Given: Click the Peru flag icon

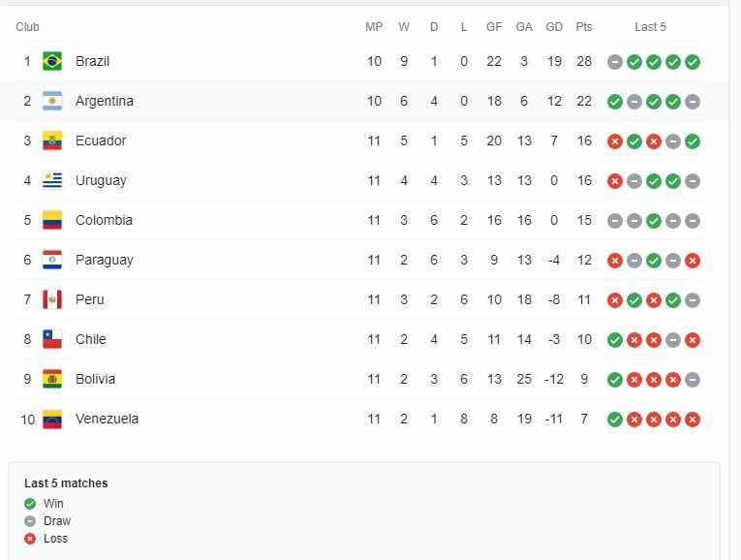Looking at the screenshot, I should pyautogui.click(x=52, y=299).
